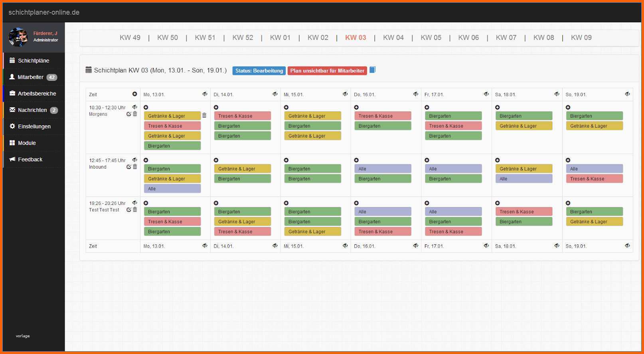Add shift to Sunday Inbound slot
This screenshot has height=354, width=644.
pyautogui.click(x=568, y=160)
